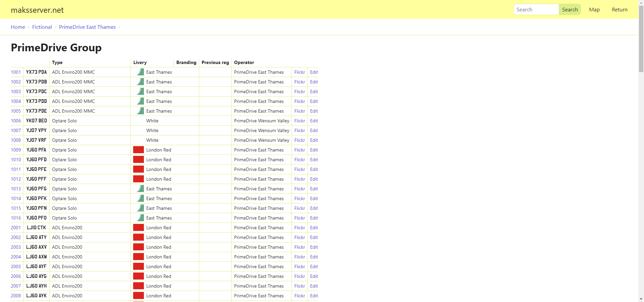Viewport: 644px width, 302px height.
Task: Edit the LJ60 AYK vehicle entry
Action: pos(314,296)
